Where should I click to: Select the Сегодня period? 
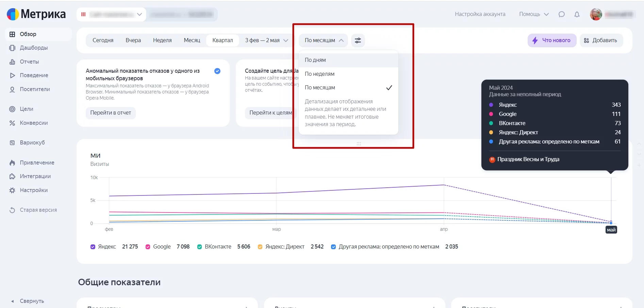click(x=103, y=40)
